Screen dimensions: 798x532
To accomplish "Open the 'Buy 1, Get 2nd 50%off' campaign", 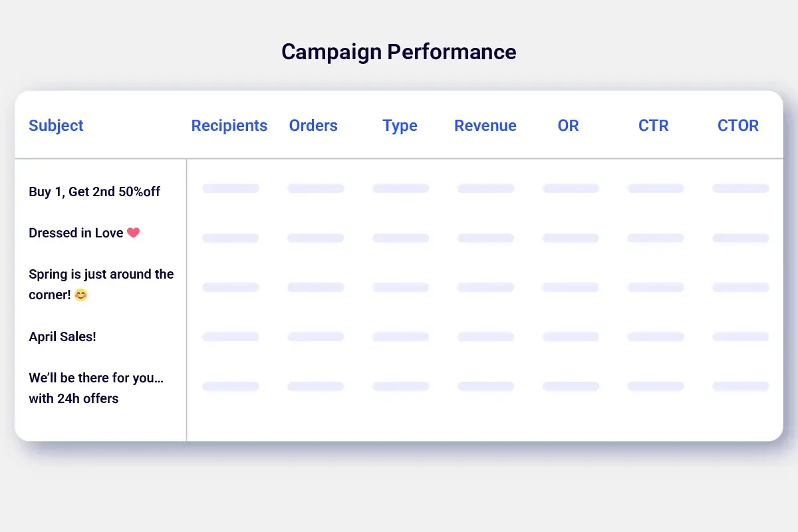I will coord(94,192).
